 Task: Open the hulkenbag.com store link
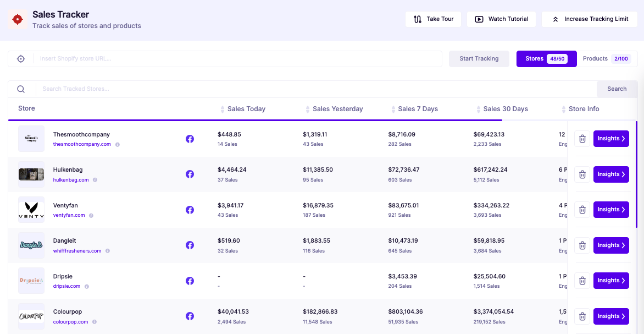pyautogui.click(x=71, y=180)
